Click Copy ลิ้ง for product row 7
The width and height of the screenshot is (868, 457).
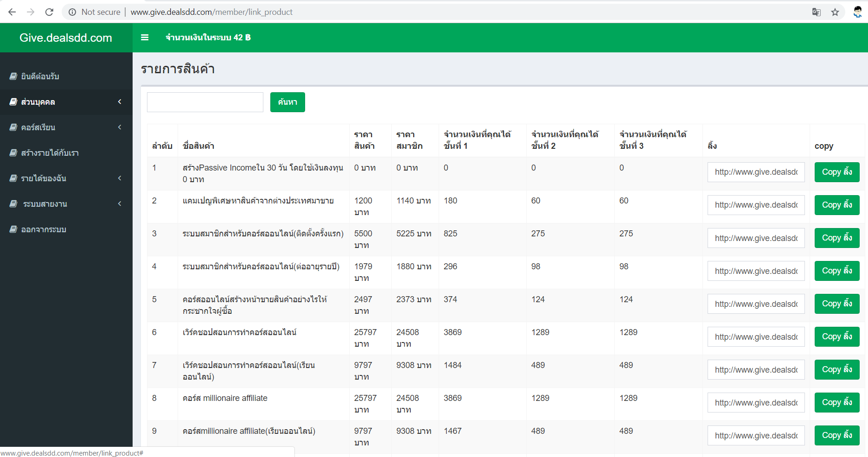pyautogui.click(x=837, y=369)
